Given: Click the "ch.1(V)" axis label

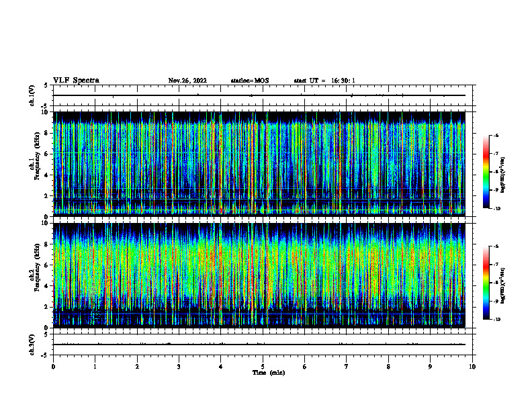Looking at the screenshot, I should tap(32, 95).
